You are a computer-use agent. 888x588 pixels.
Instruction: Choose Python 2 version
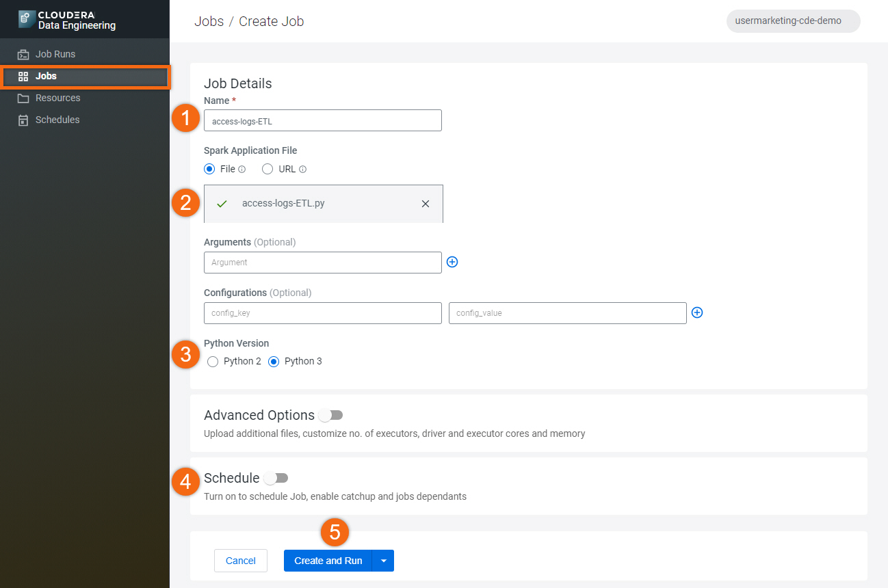coord(213,362)
